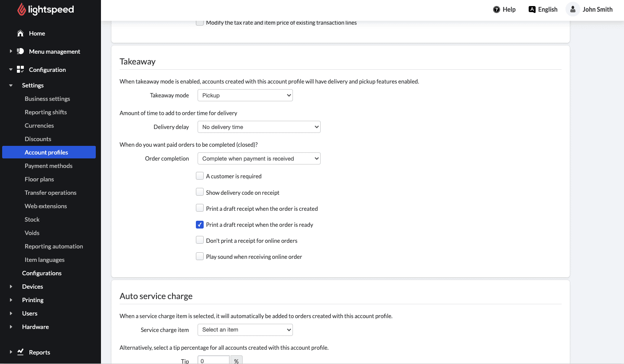Screen dimensions: 624x364
Task: Open Transfer operations
Action: pyautogui.click(x=50, y=193)
